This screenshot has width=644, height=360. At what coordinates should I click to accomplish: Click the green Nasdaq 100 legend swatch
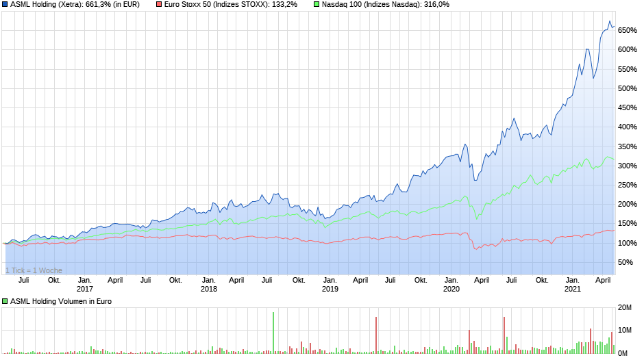click(317, 5)
